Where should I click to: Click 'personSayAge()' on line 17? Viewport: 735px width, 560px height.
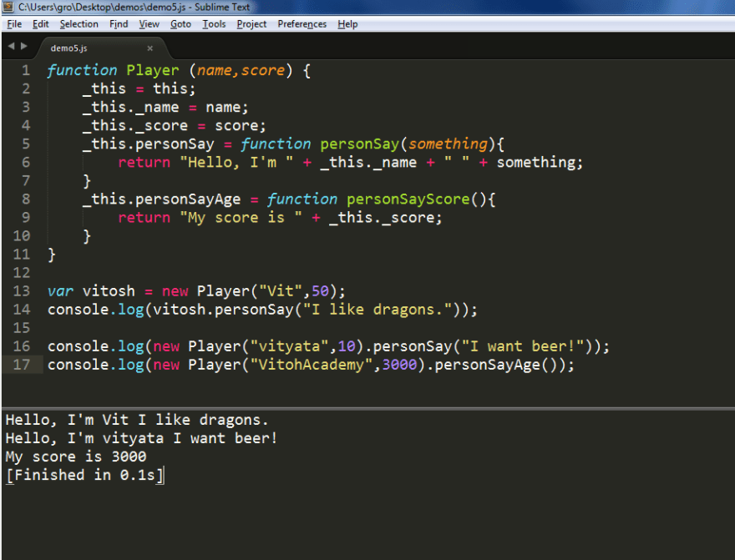click(496, 365)
